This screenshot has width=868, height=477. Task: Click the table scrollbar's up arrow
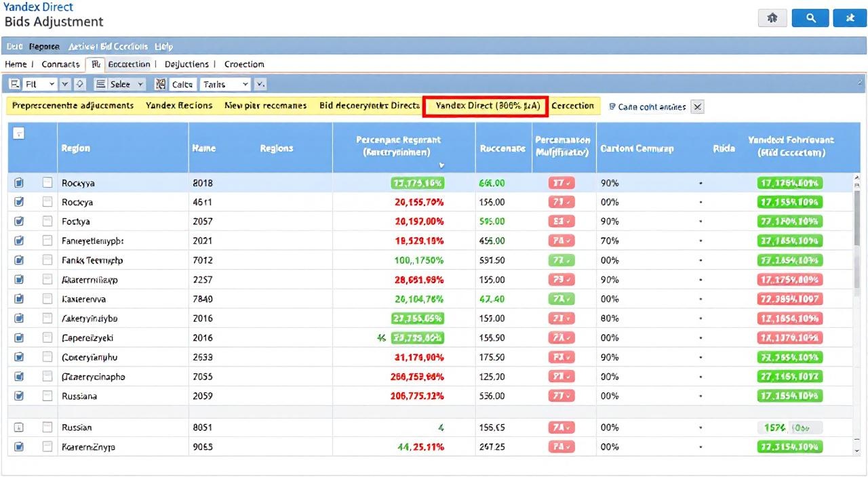858,178
